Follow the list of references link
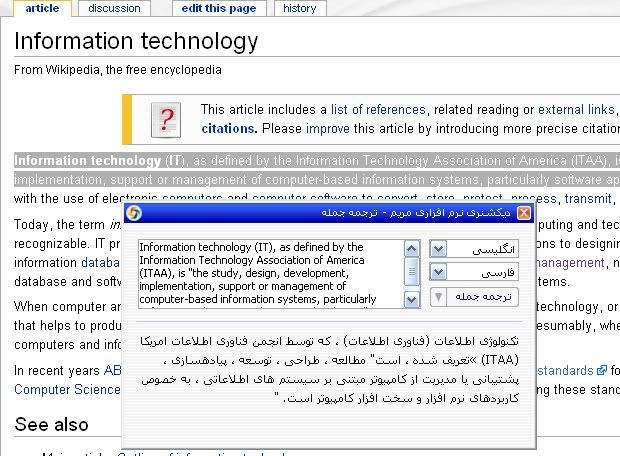The image size is (620, 456). pos(378,110)
